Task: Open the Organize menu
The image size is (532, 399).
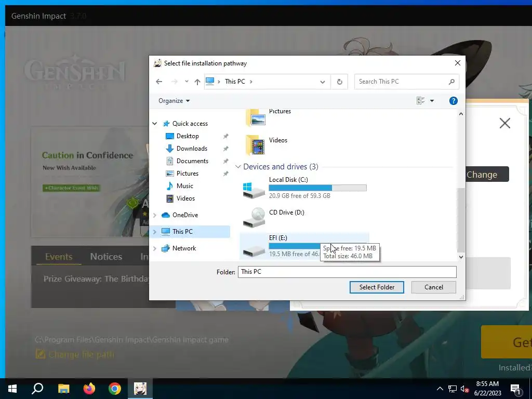Action: pyautogui.click(x=174, y=101)
